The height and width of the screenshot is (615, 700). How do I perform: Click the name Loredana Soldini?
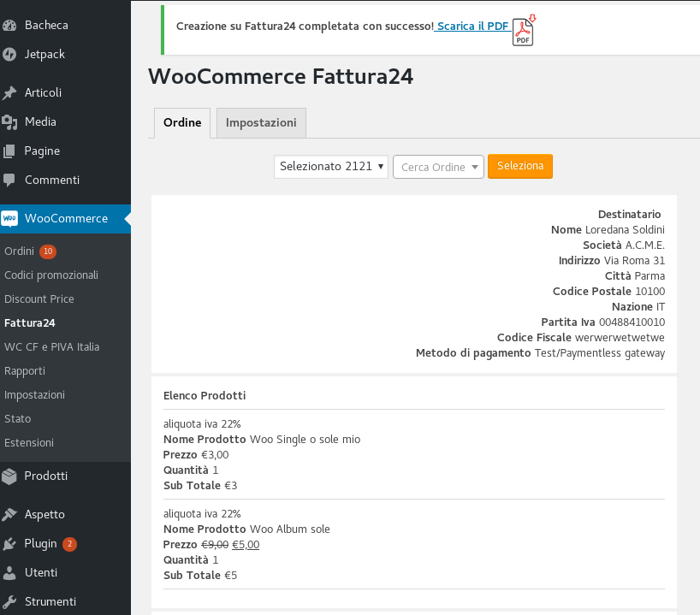tap(625, 230)
